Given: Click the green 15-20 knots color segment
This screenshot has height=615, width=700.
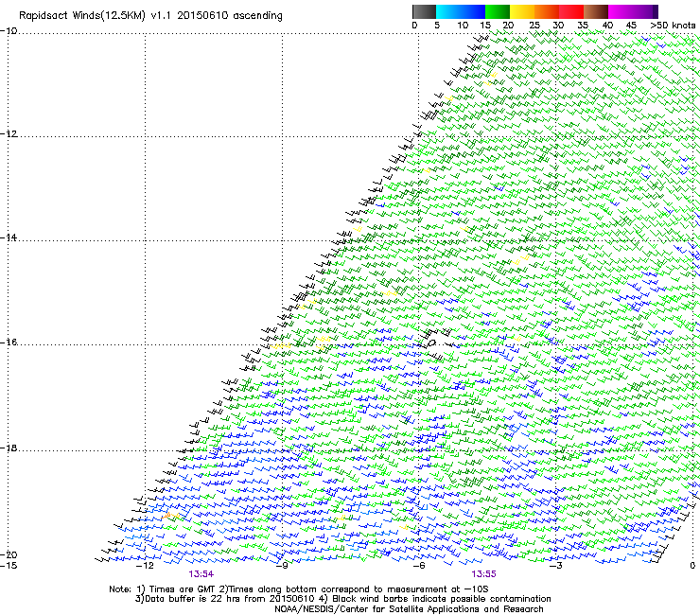Looking at the screenshot, I should click(x=498, y=11).
